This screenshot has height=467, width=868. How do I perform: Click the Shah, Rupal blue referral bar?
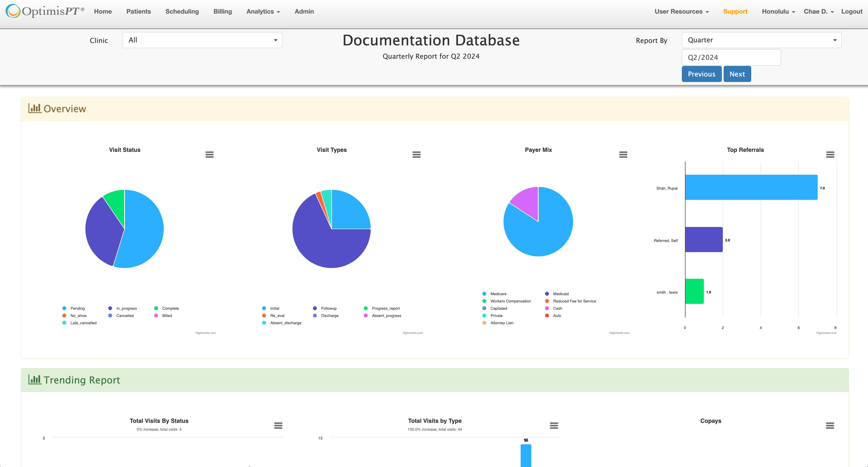tap(751, 187)
